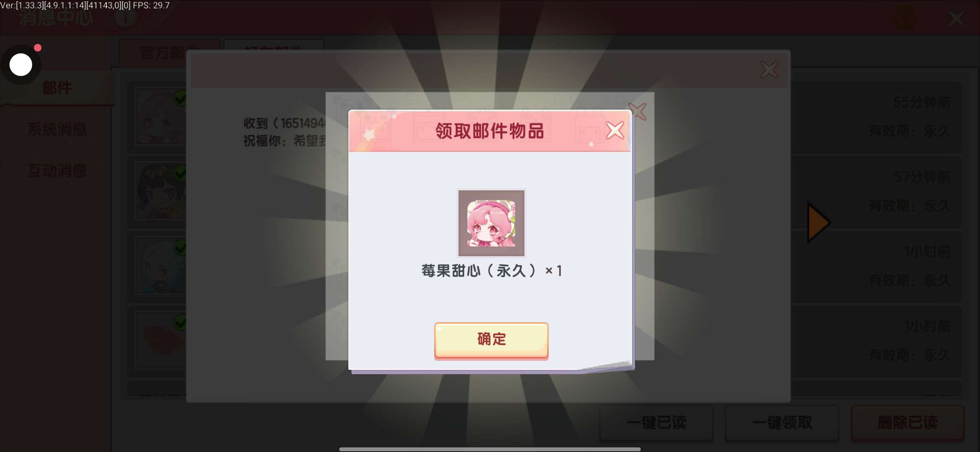Toggle the checkmark on the first mail

[x=180, y=99]
